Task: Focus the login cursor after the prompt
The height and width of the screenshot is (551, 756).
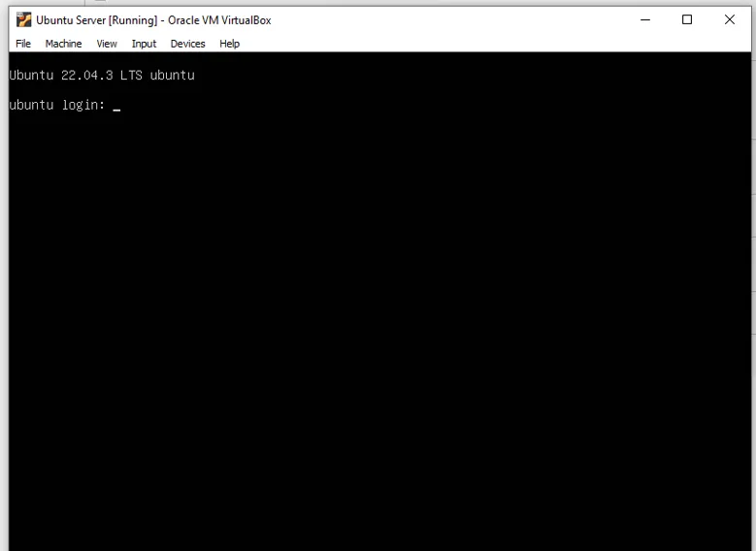Action: [x=116, y=110]
